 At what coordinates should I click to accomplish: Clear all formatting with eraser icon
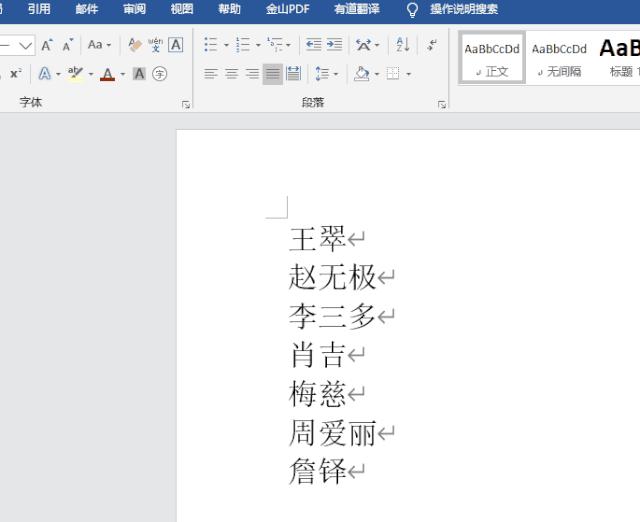tap(135, 44)
